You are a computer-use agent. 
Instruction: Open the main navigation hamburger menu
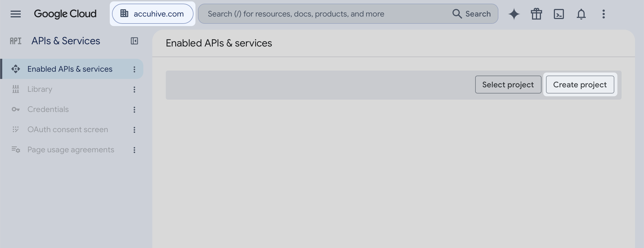coord(16,14)
